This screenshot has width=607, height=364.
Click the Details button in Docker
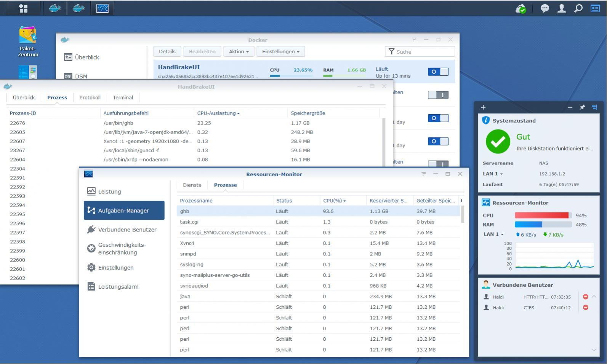(167, 51)
